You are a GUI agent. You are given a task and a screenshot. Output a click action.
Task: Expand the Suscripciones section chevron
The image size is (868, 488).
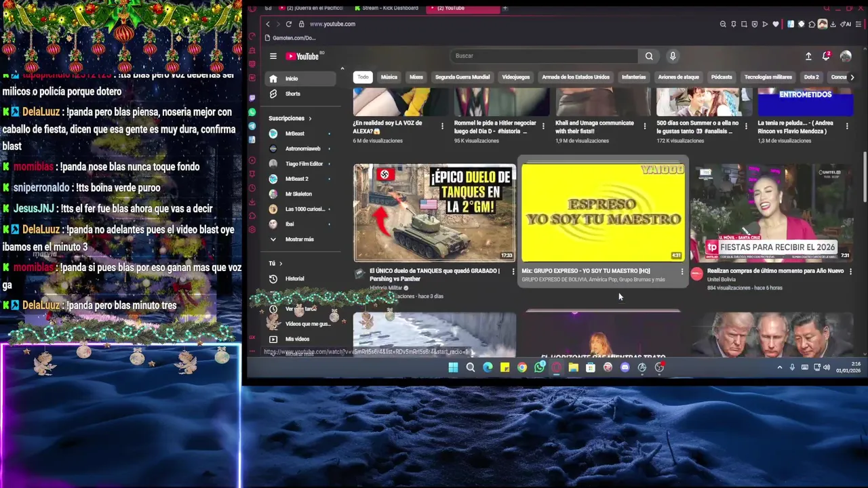click(x=310, y=119)
